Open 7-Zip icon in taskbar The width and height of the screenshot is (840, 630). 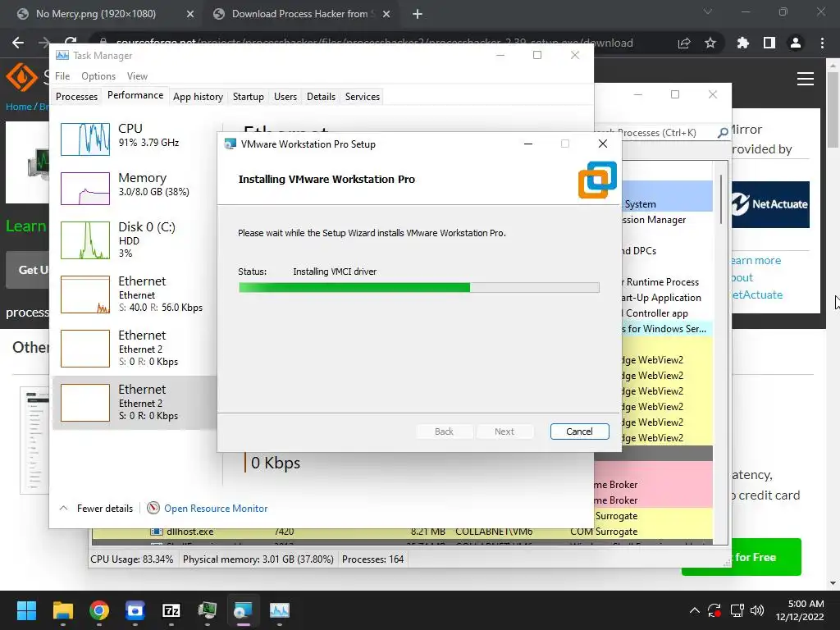tap(171, 610)
